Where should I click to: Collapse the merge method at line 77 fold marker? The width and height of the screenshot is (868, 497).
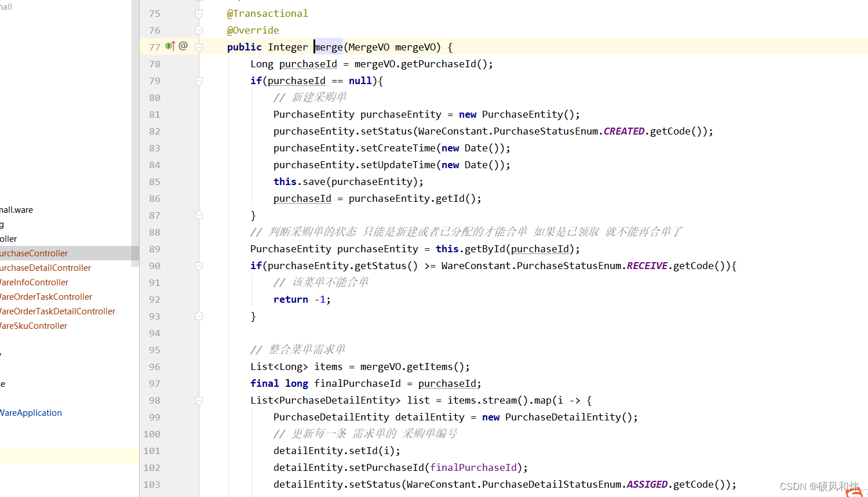point(199,47)
